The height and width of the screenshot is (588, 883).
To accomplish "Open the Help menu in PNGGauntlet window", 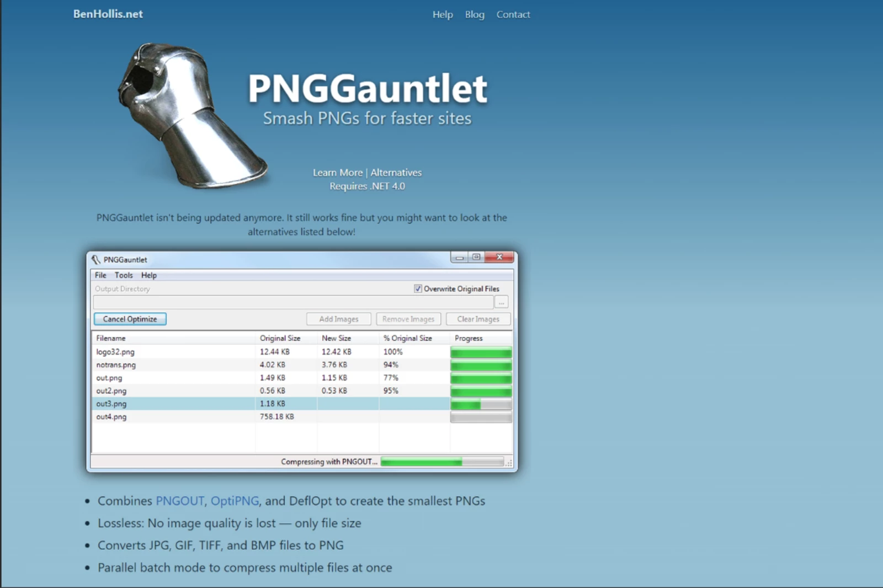I will pyautogui.click(x=149, y=275).
